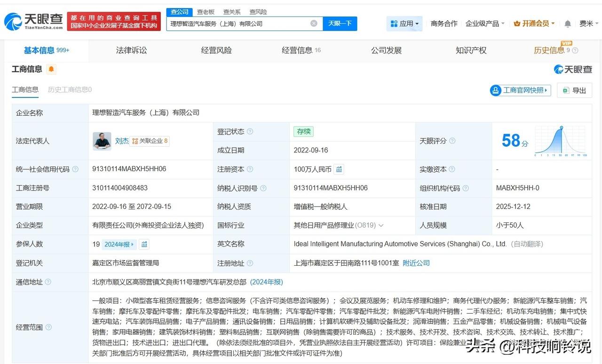Click registration number 310114004908483

tap(120, 188)
